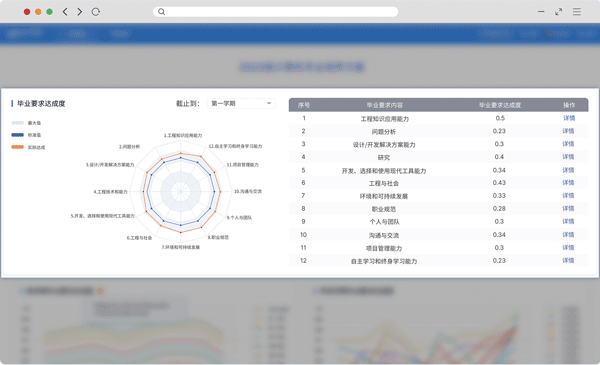Click radar axis label 3.设计/开发解决方案能力
The image size is (600, 365).
point(110,165)
